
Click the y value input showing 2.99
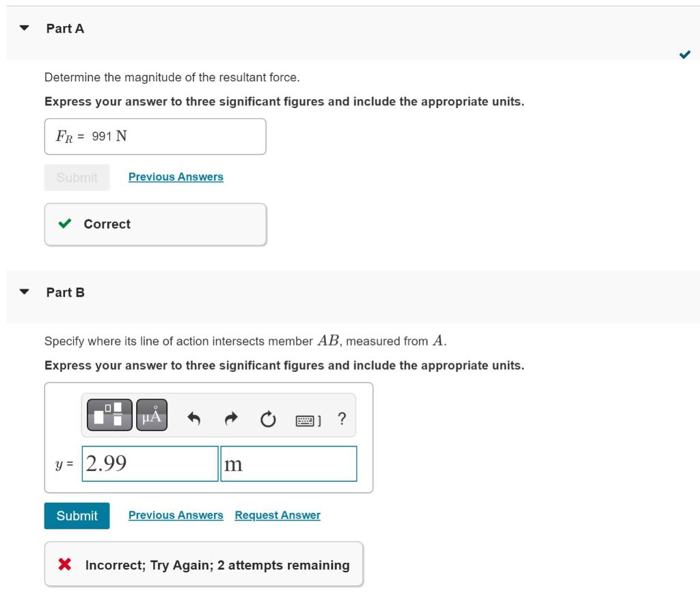pyautogui.click(x=150, y=464)
